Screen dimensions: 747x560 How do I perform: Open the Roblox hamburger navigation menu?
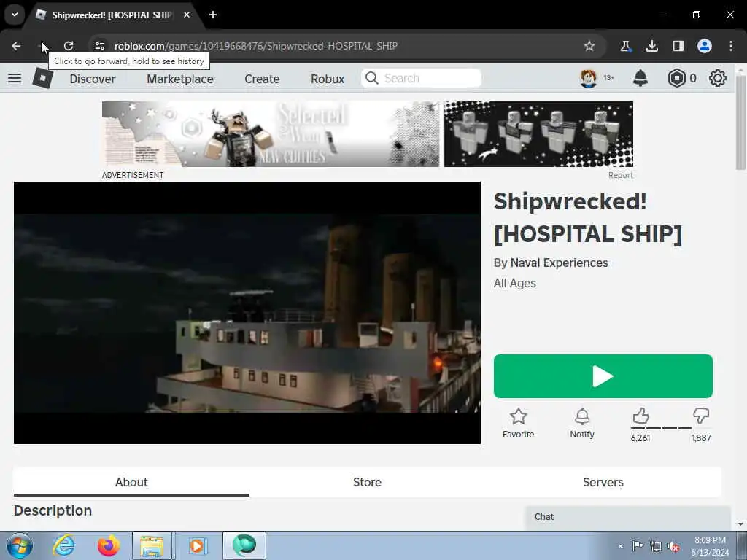[x=15, y=78]
